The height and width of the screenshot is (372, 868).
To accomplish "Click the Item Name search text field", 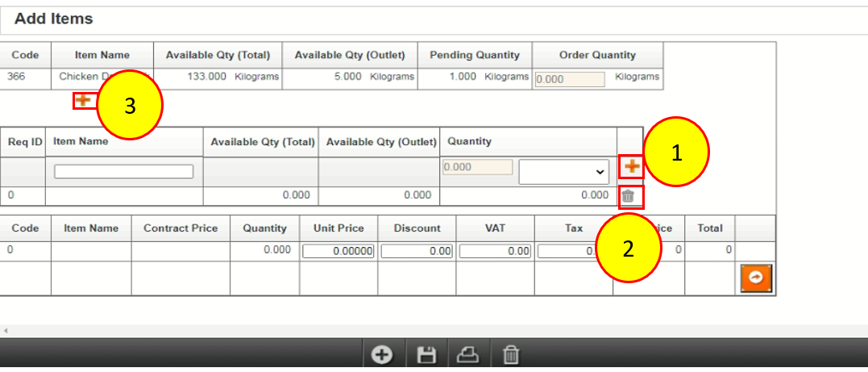I will [123, 171].
